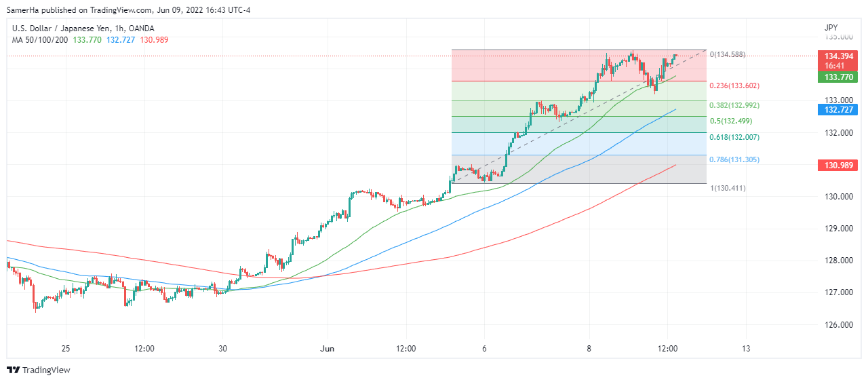This screenshot has width=868, height=382.
Task: Select the 0.786(131.305) Fibonacci level label
Action: point(734,159)
